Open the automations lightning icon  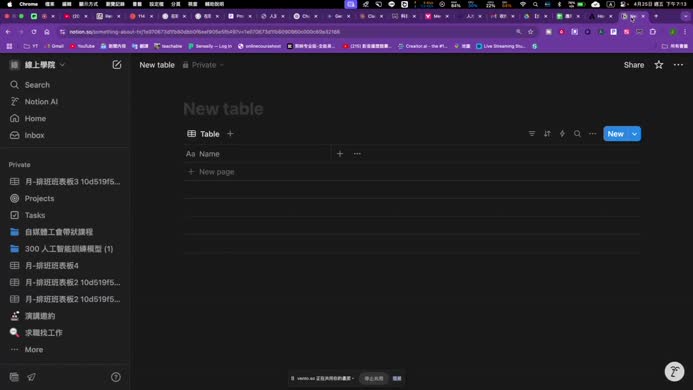562,134
